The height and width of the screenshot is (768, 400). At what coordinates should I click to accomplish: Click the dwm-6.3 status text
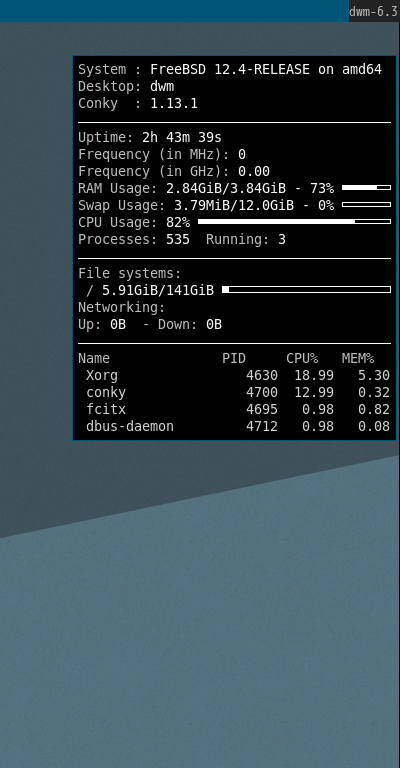(374, 11)
